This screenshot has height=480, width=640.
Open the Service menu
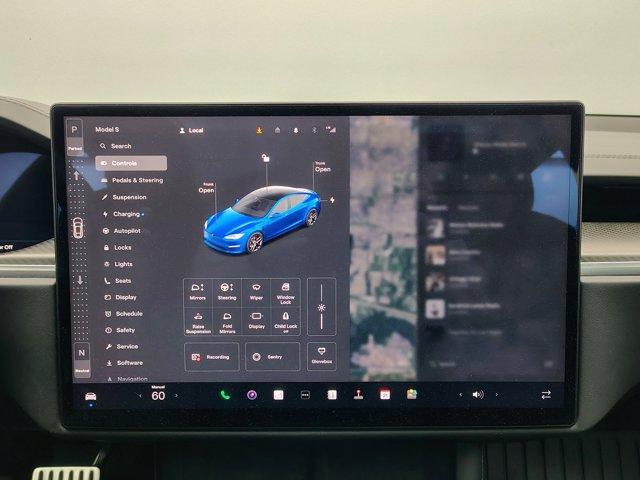click(122, 347)
